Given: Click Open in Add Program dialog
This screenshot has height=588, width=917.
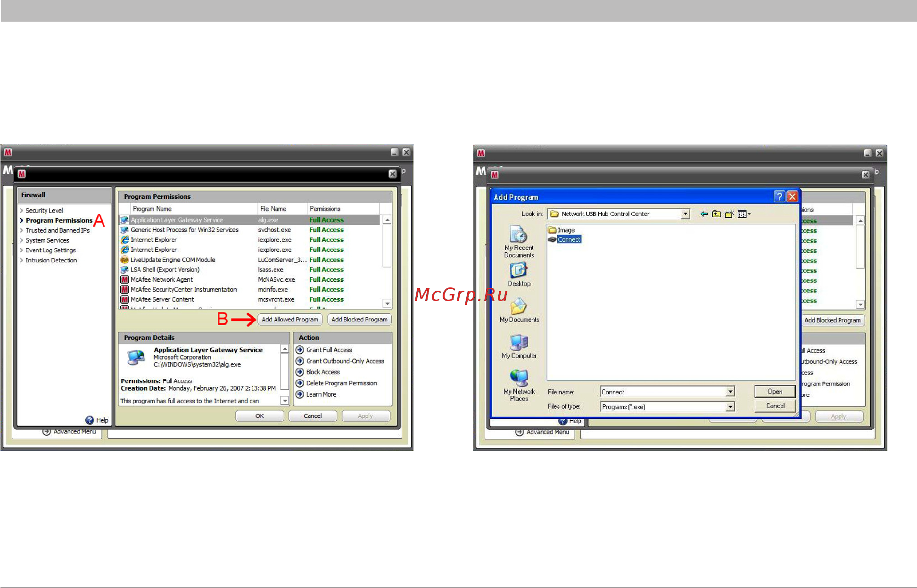Looking at the screenshot, I should pos(775,392).
